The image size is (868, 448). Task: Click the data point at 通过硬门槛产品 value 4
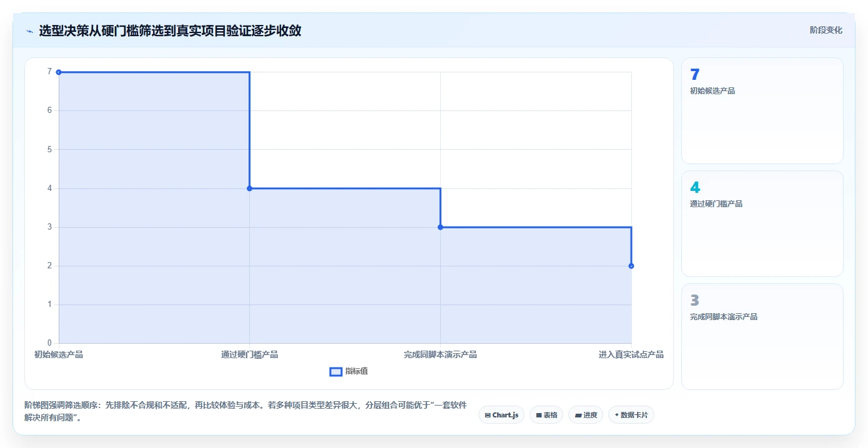pyautogui.click(x=249, y=188)
